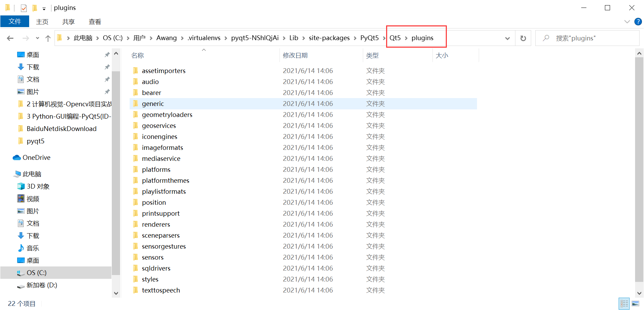This screenshot has height=310, width=644.
Task: Open the 文件 menu
Action: click(x=15, y=21)
